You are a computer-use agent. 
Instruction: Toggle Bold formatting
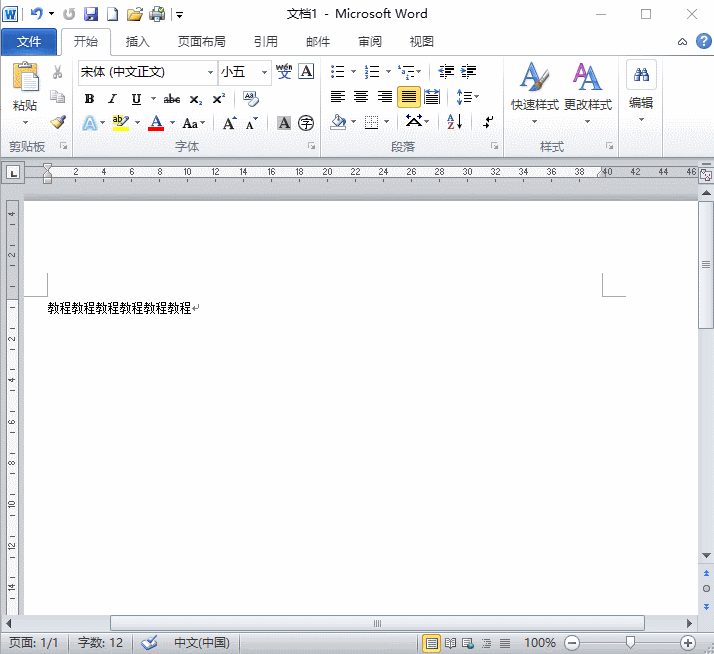tap(89, 98)
